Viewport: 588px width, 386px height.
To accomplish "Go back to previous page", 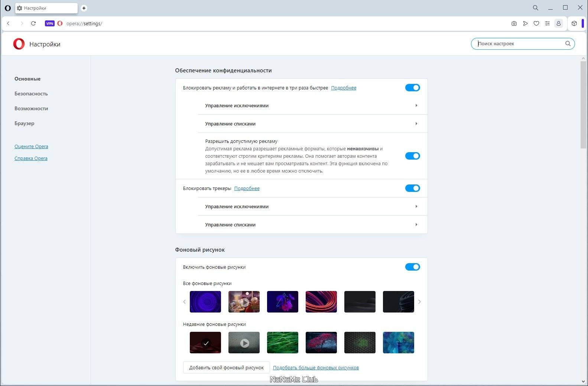I will [9, 23].
